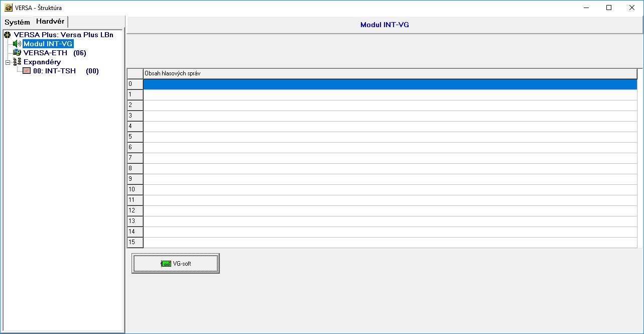Click the Obsah hlasových správ column header

390,74
